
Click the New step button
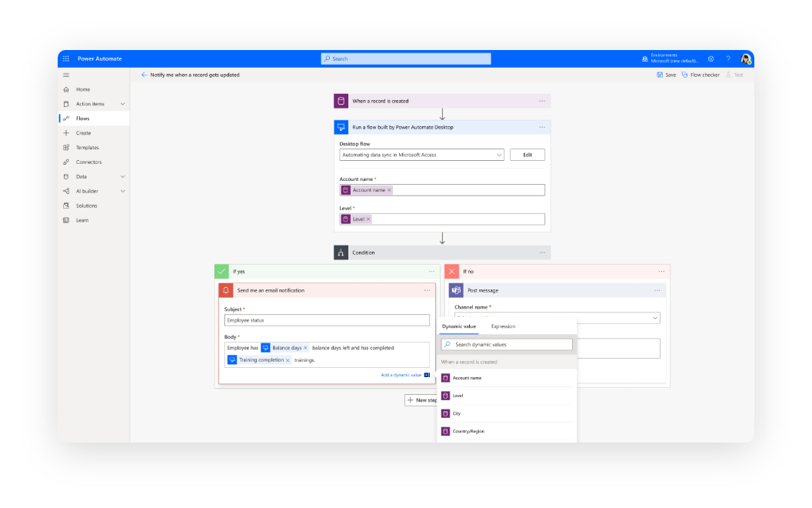tap(421, 399)
